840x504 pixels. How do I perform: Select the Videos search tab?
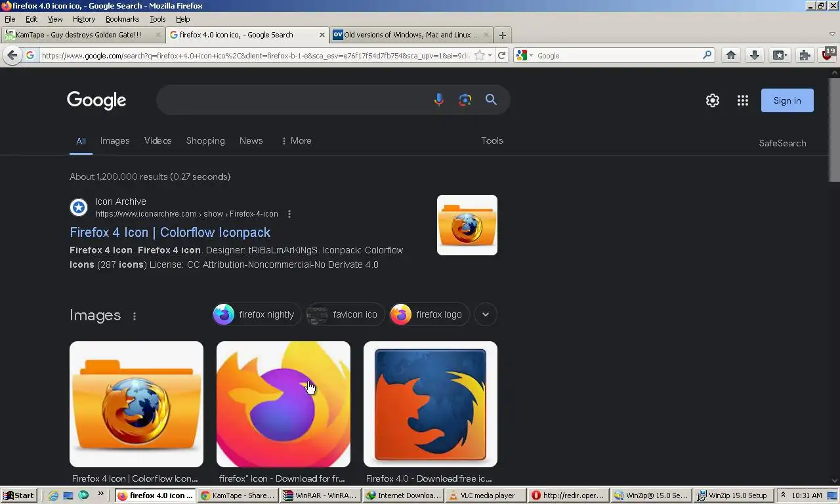pyautogui.click(x=157, y=140)
